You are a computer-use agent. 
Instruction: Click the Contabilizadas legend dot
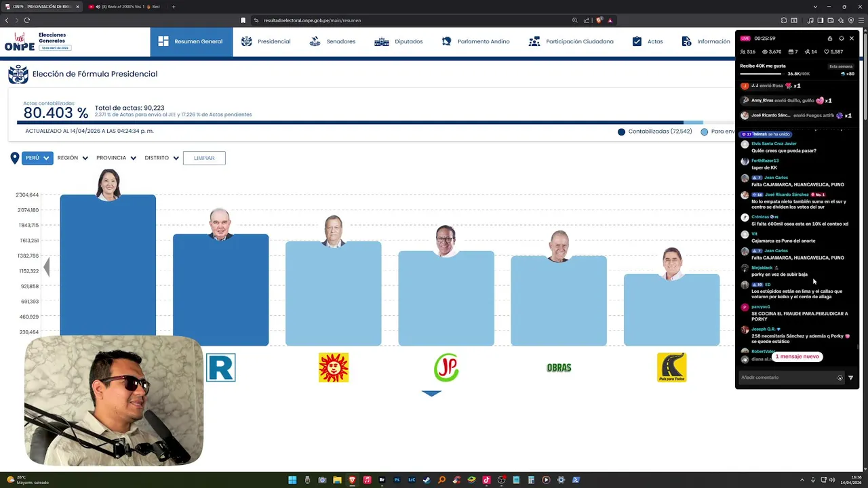tap(621, 131)
